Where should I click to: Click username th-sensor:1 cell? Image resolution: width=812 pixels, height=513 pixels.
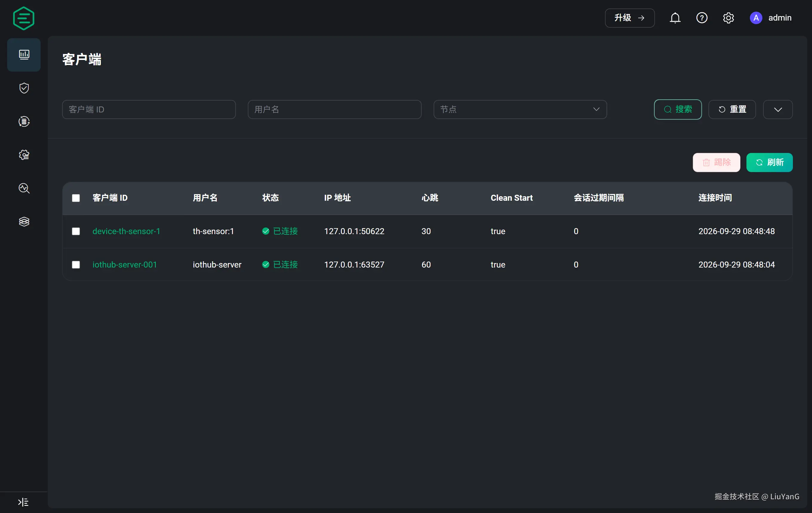(x=213, y=231)
